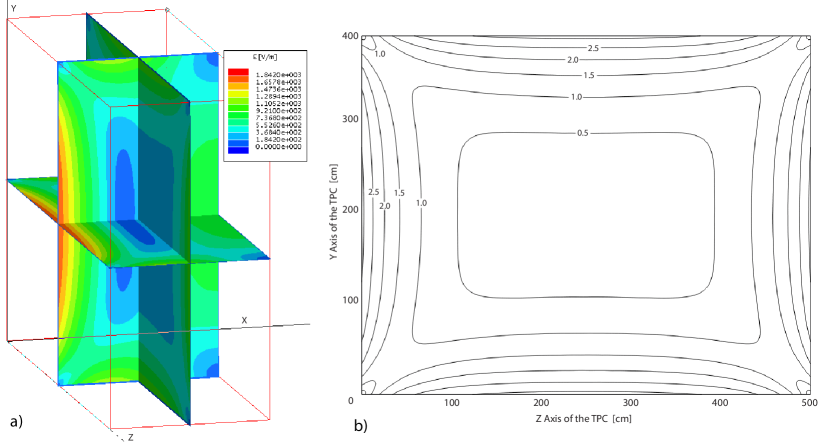Screen dimensions: 823x444
Task: Click the 2.0 label on the left-side vertical contour
Action: (385, 206)
